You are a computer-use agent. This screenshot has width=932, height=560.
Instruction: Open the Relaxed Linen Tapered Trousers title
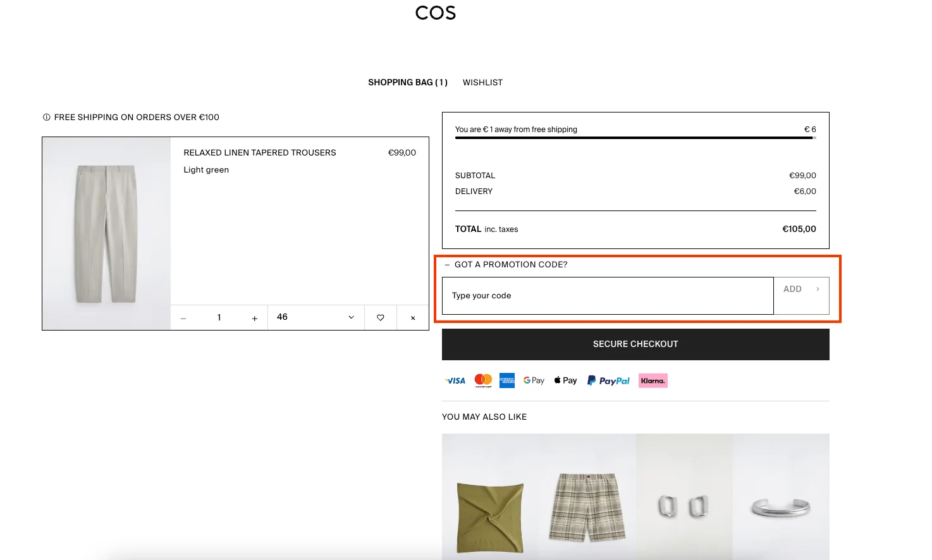260,152
